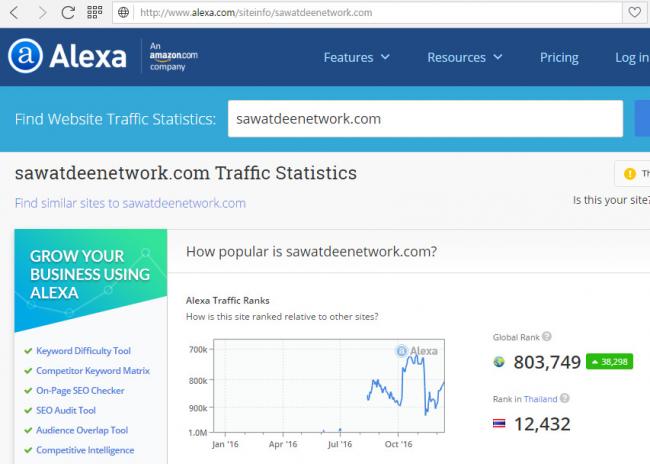
Task: Click the yellow warning exclamation icon
Action: coord(630,174)
